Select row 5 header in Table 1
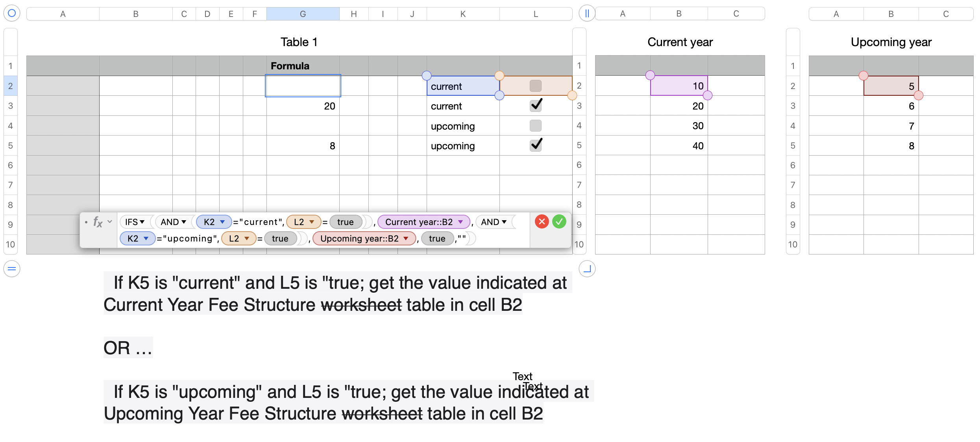The width and height of the screenshot is (980, 442). click(x=11, y=145)
